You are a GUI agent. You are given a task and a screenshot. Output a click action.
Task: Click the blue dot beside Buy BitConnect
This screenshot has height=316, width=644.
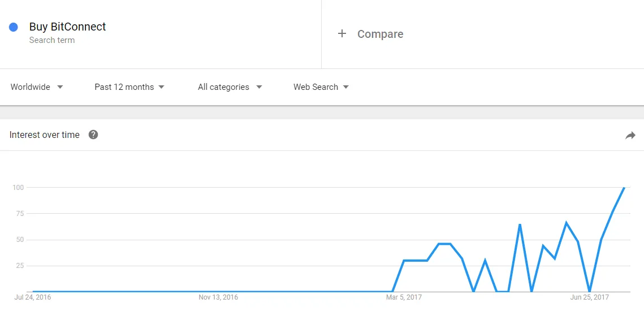(13, 27)
